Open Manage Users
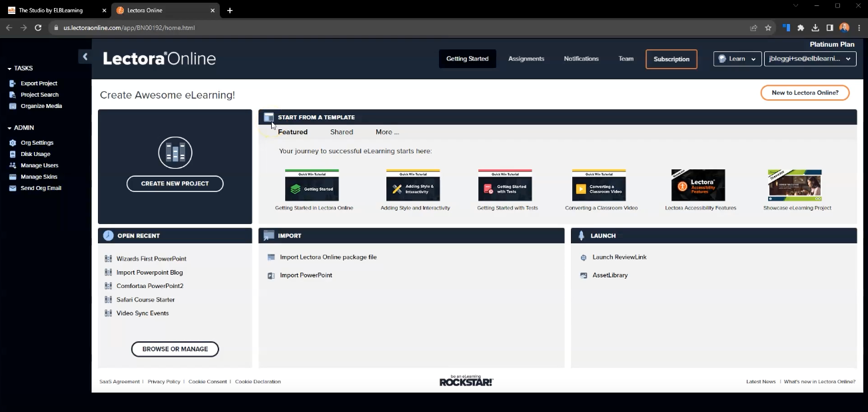Viewport: 868px width, 412px height. [12, 165]
